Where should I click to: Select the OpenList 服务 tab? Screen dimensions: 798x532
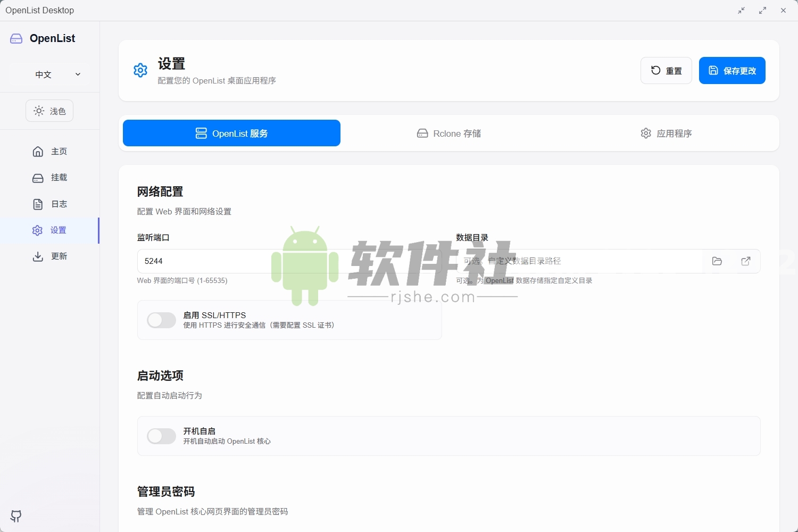(231, 133)
